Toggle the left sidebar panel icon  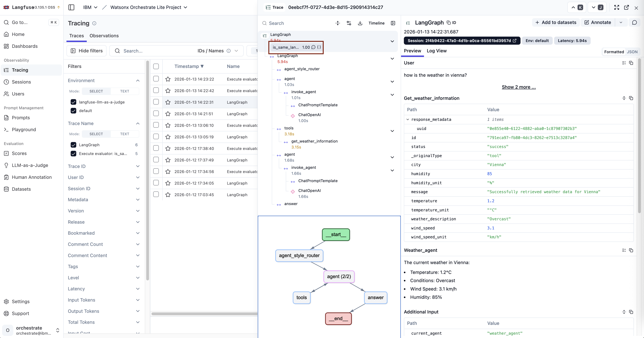click(x=71, y=7)
